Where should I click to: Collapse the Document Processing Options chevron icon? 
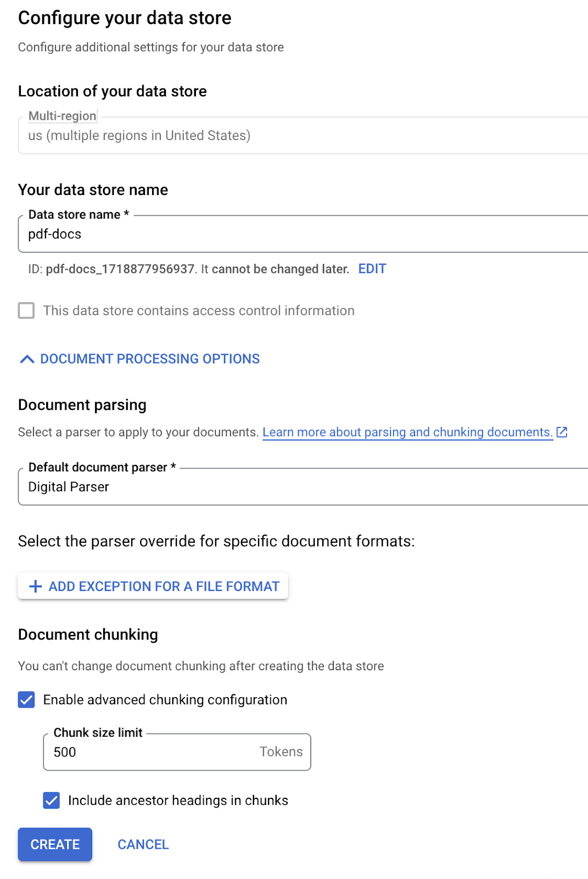pyautogui.click(x=27, y=359)
